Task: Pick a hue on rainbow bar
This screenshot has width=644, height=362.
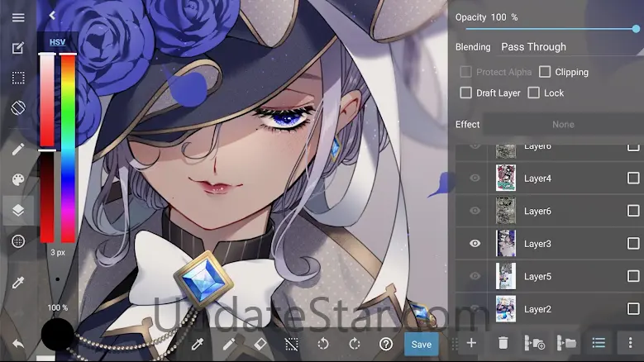Action: [x=68, y=148]
